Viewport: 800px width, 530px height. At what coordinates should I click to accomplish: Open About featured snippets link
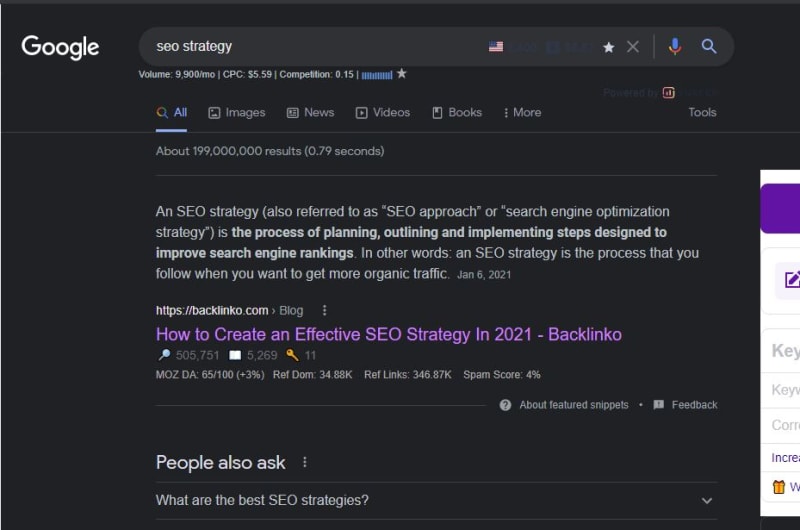click(x=573, y=405)
